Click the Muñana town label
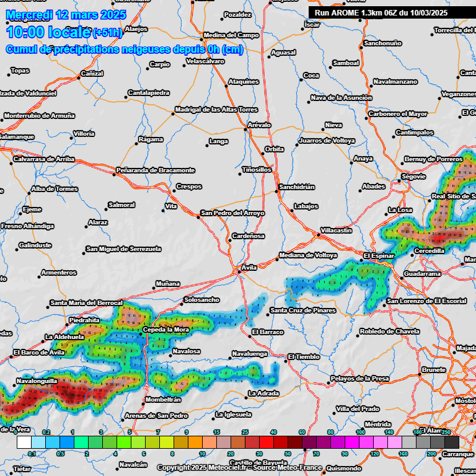The height and width of the screenshot is (476, 476). click(168, 283)
